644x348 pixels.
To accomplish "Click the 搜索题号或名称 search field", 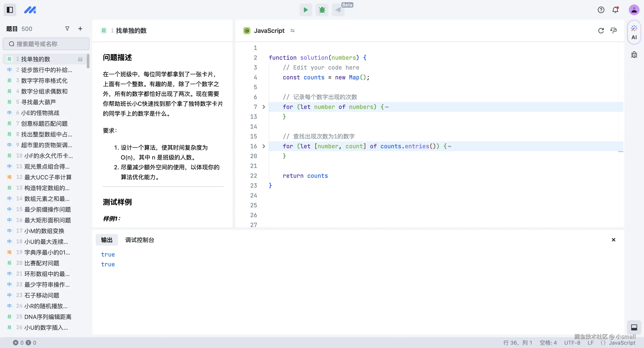I will tap(46, 44).
